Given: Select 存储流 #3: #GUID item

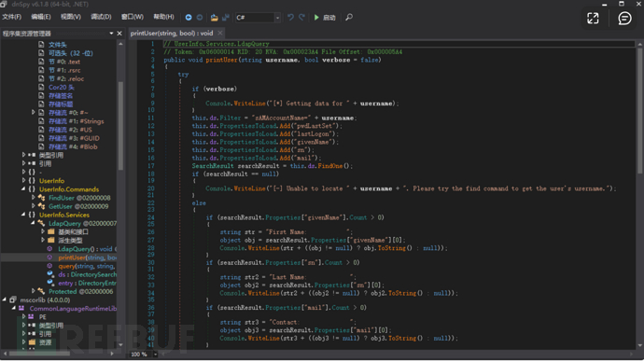Looking at the screenshot, I should pyautogui.click(x=74, y=138).
